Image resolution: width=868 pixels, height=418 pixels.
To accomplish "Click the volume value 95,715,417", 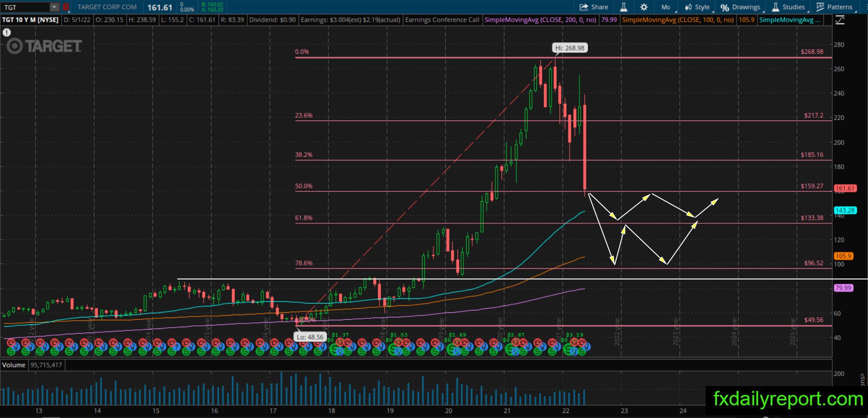I will pos(46,365).
